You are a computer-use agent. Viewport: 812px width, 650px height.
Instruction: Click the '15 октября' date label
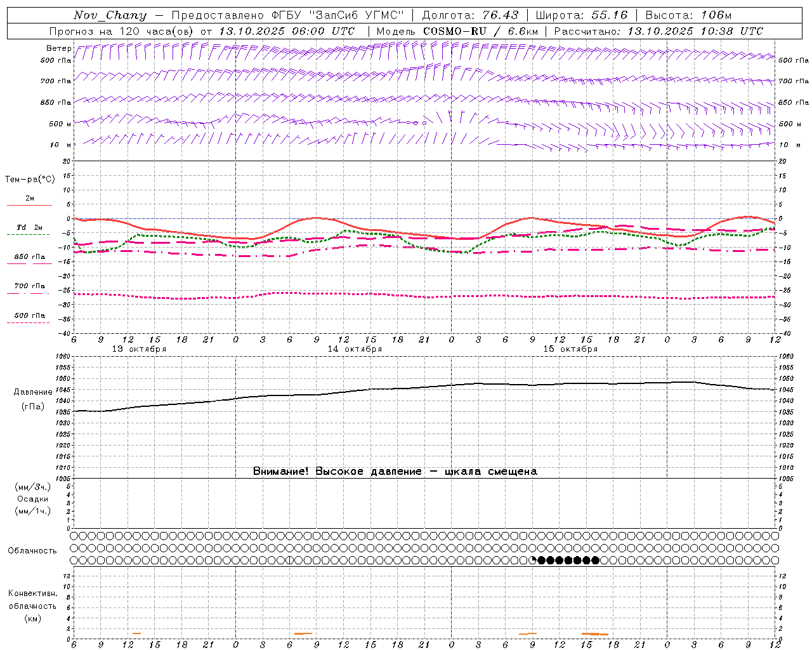570,349
